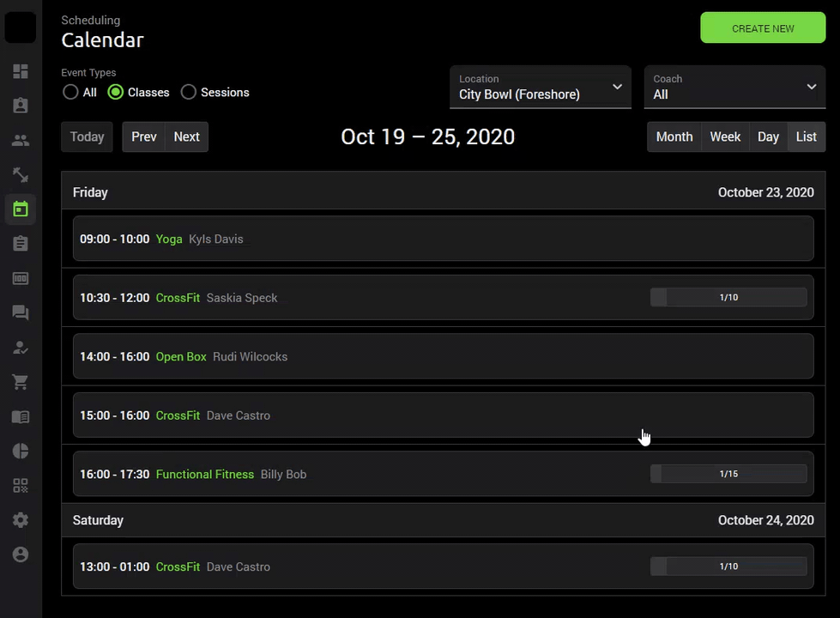The width and height of the screenshot is (840, 618).
Task: Click the Functional Fitness class link
Action: tap(205, 475)
